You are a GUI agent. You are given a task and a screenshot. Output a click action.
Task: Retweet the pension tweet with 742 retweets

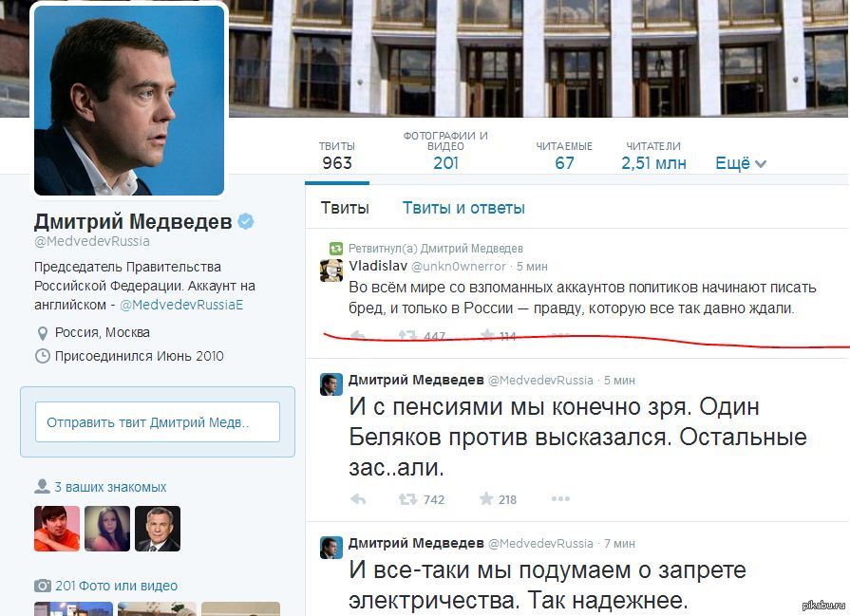[422, 499]
